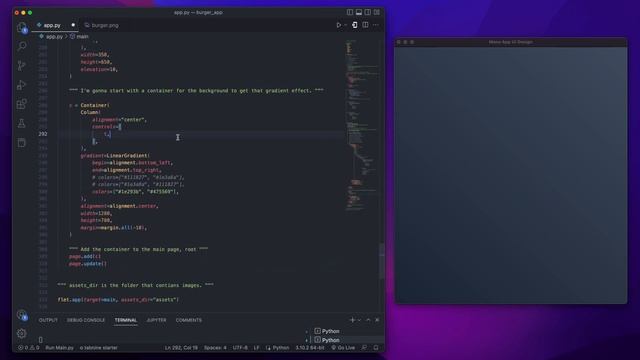Click Go Live in status bar

pos(343,348)
